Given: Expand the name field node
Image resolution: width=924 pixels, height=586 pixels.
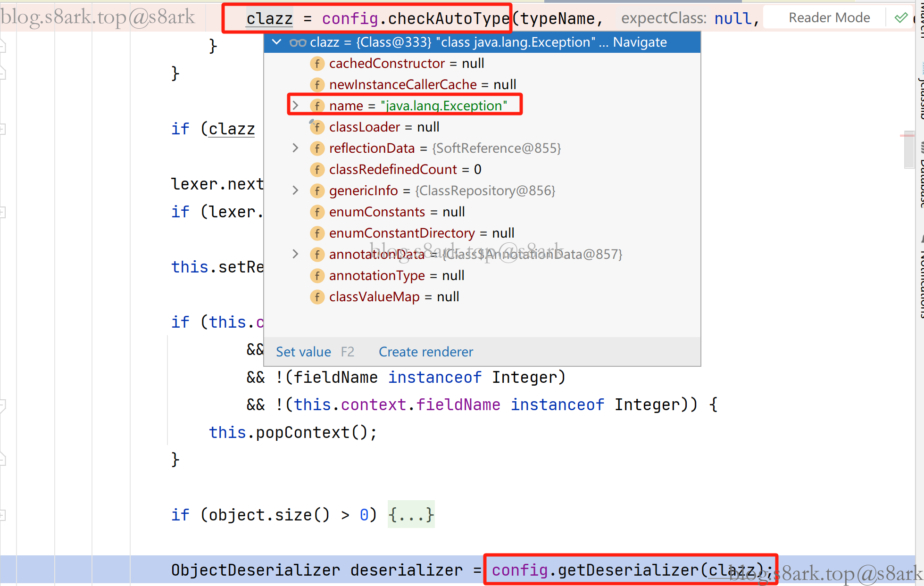Looking at the screenshot, I should pos(295,106).
